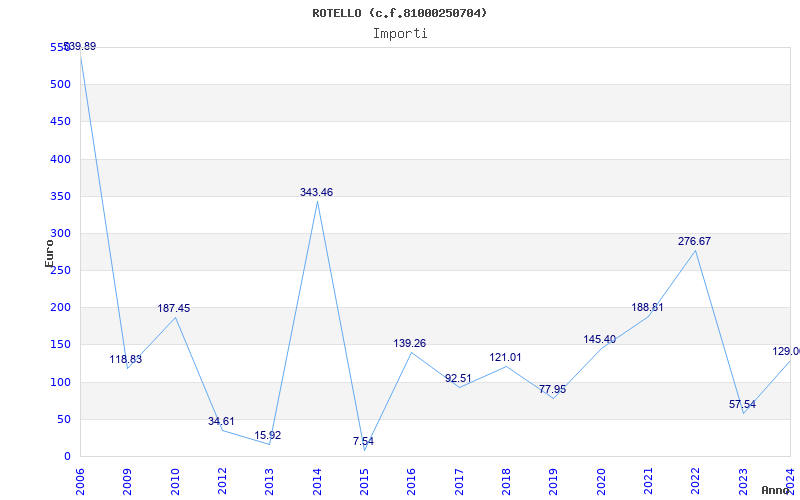Select the 2010 x-axis year label
800x500 pixels.
[175, 482]
